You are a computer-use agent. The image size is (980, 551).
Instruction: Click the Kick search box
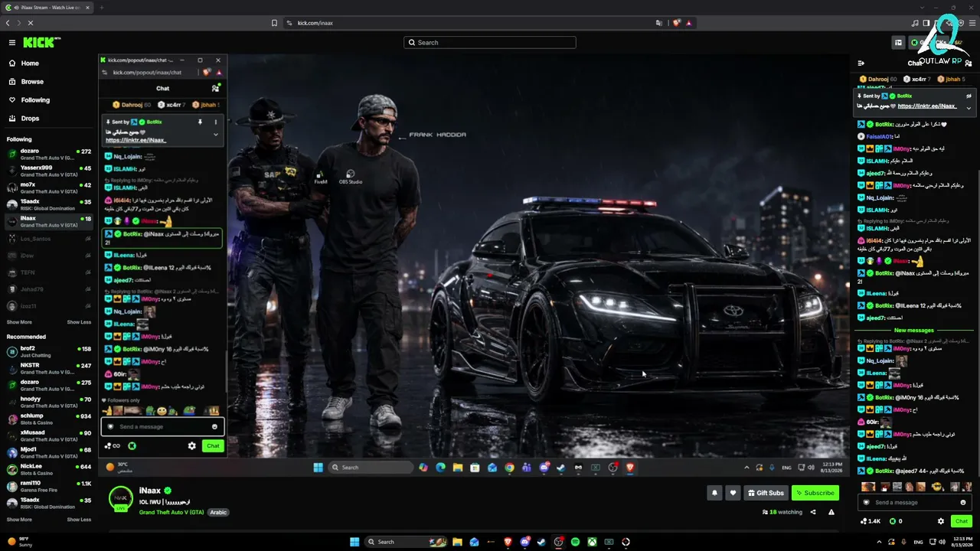click(x=490, y=43)
